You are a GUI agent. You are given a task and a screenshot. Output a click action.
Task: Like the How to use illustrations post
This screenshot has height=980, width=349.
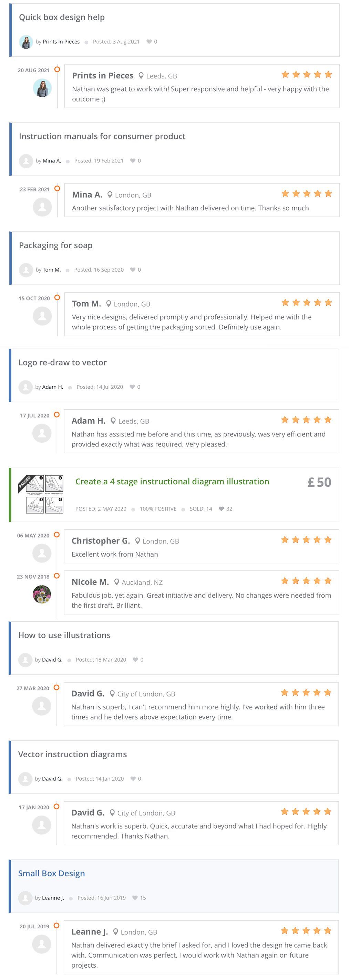pyautogui.click(x=135, y=660)
